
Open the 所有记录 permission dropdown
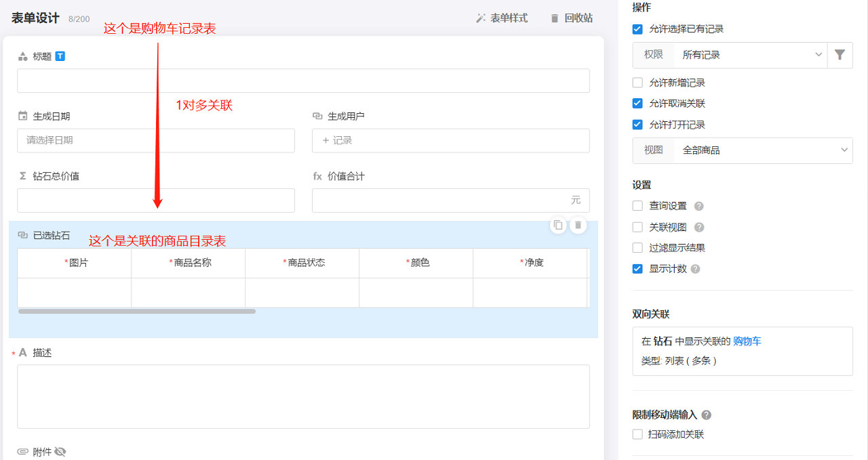click(751, 55)
